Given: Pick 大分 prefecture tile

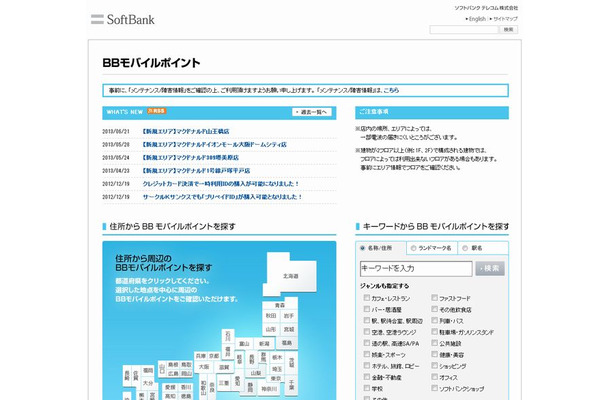Looking at the screenshot, I should pyautogui.click(x=148, y=383).
